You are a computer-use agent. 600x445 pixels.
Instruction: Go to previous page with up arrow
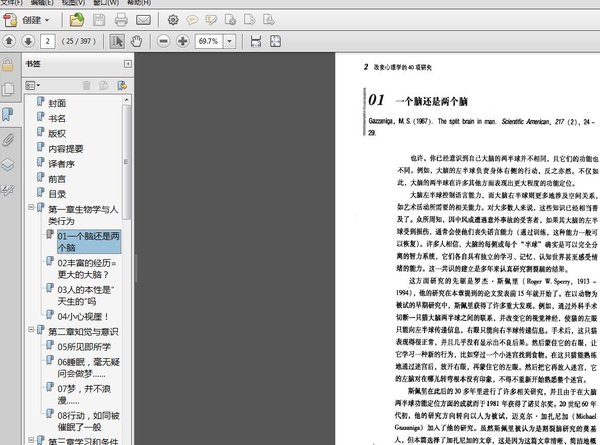[9, 41]
